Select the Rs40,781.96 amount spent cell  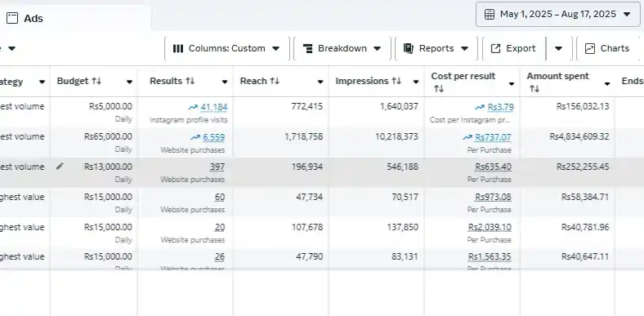(x=568, y=232)
